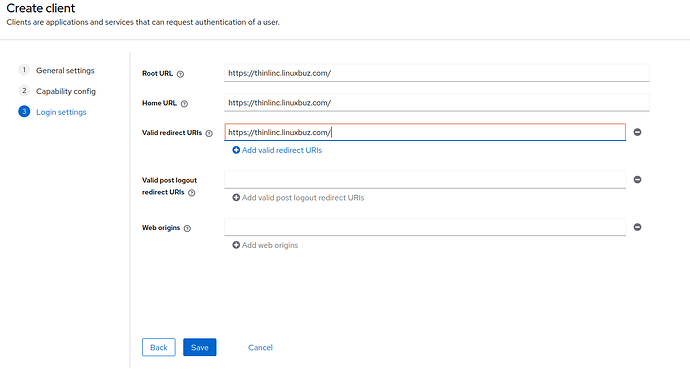Add valid post logout redirect URIs
Screen dimensions: 690x372
pyautogui.click(x=298, y=198)
